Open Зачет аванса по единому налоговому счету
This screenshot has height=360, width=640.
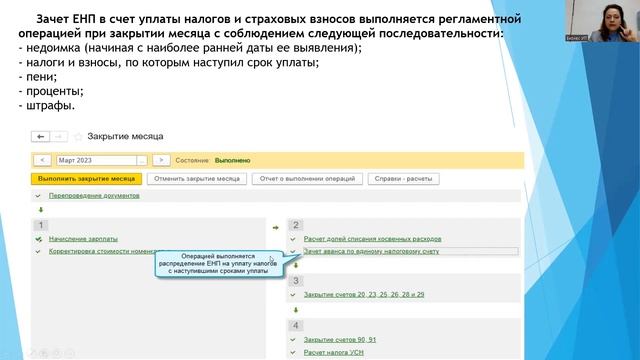point(371,251)
